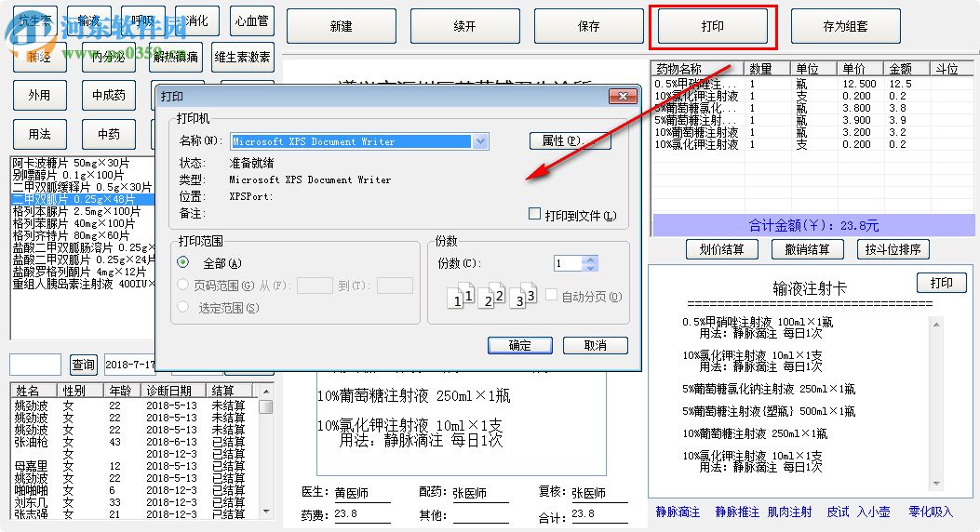The image size is (980, 532).
Task: Expand the printer name dropdown
Action: pyautogui.click(x=480, y=141)
